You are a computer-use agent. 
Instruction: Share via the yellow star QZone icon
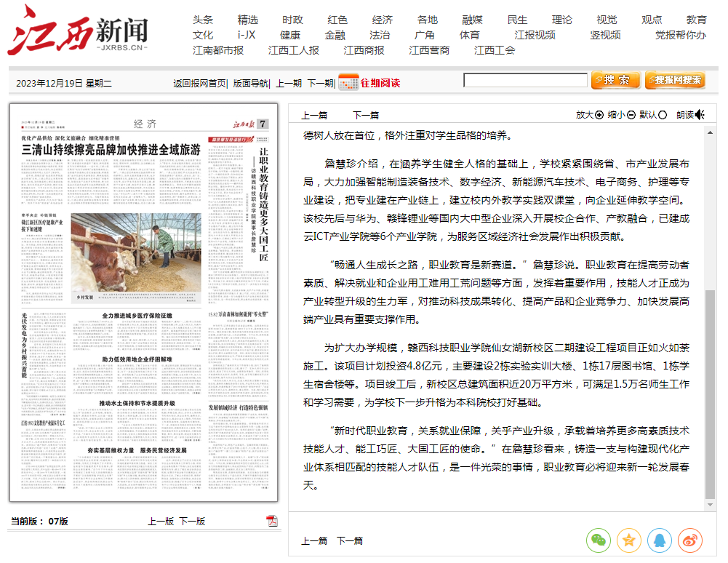(x=629, y=540)
